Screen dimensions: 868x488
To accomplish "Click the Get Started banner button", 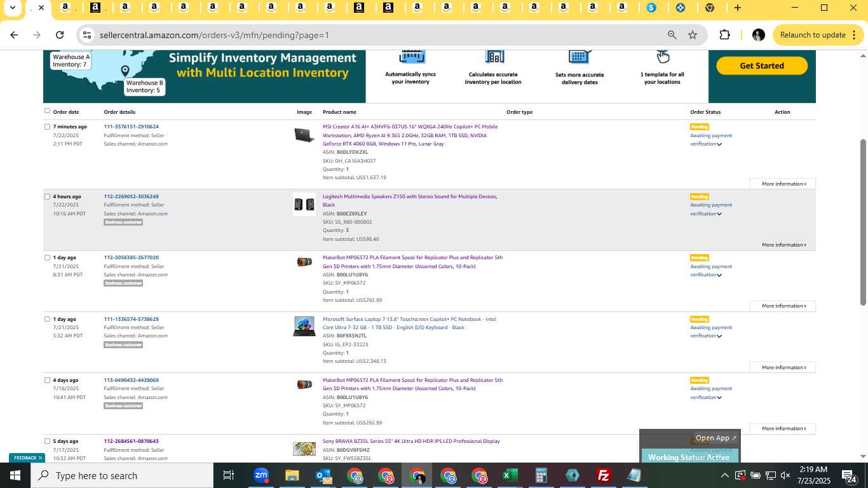I will point(762,65).
